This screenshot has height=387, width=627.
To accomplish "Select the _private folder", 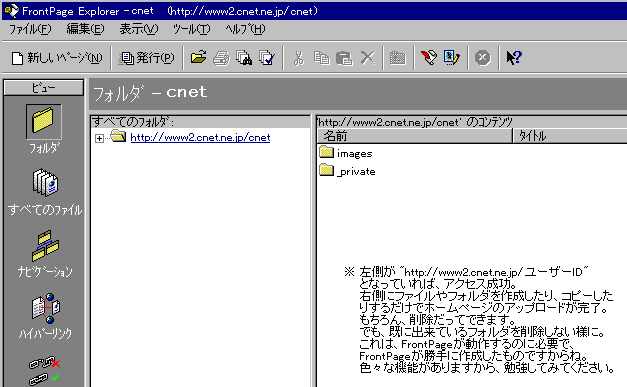I will coord(347,171).
